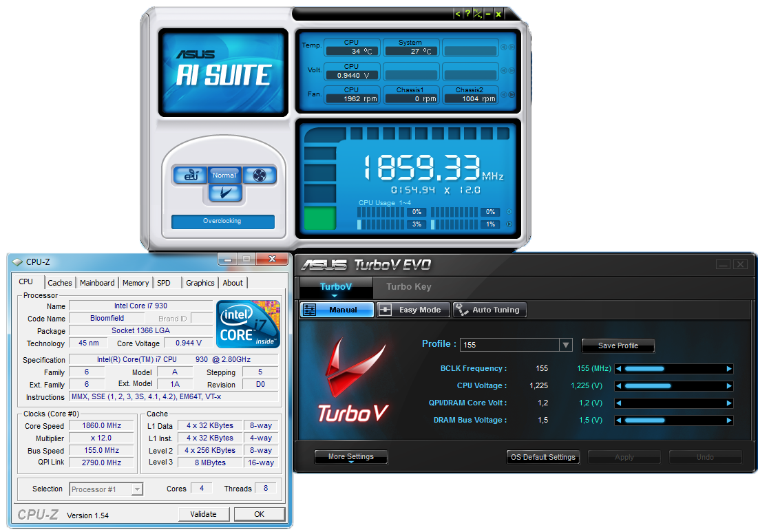Image resolution: width=758 pixels, height=532 pixels.
Task: Click the Name field Intel Core i7 930
Action: click(x=140, y=306)
